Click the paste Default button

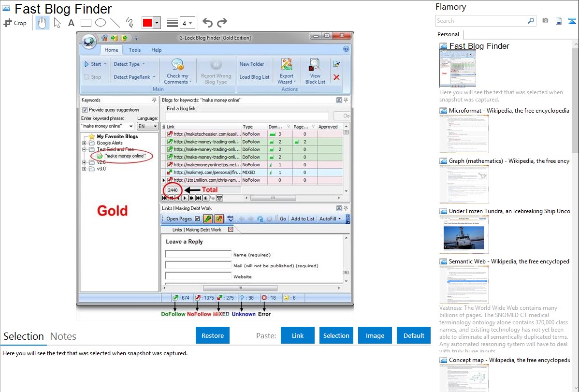tap(414, 335)
